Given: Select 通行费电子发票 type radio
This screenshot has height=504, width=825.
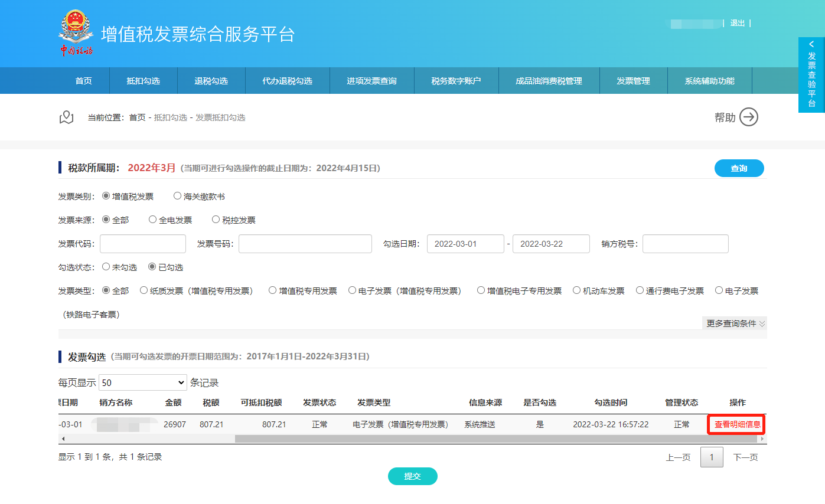Looking at the screenshot, I should click(x=640, y=290).
